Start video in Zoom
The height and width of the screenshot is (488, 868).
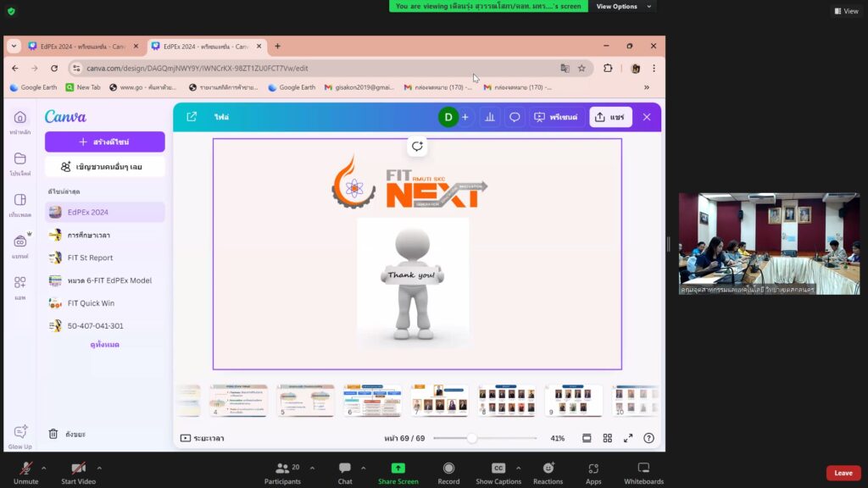click(x=78, y=473)
